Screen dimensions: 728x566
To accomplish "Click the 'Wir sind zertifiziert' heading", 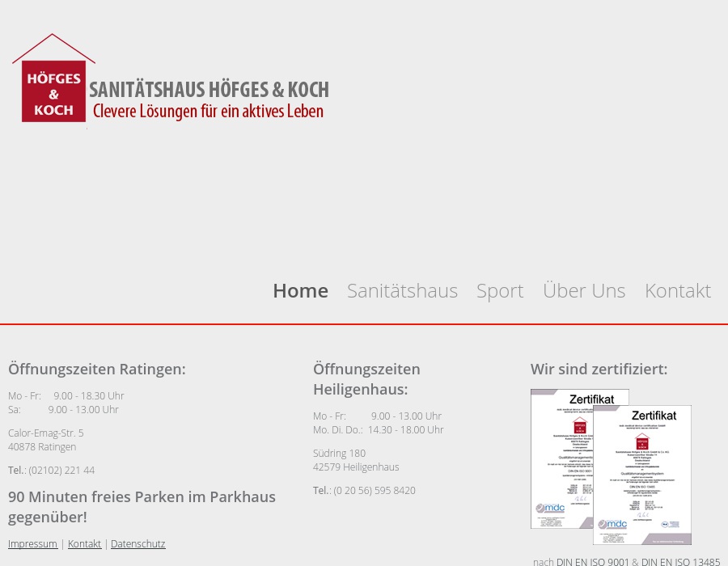I will (x=599, y=370).
